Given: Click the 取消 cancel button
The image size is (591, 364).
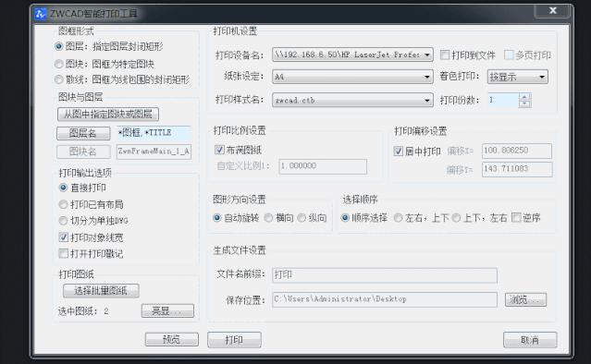Looking at the screenshot, I should [x=530, y=340].
